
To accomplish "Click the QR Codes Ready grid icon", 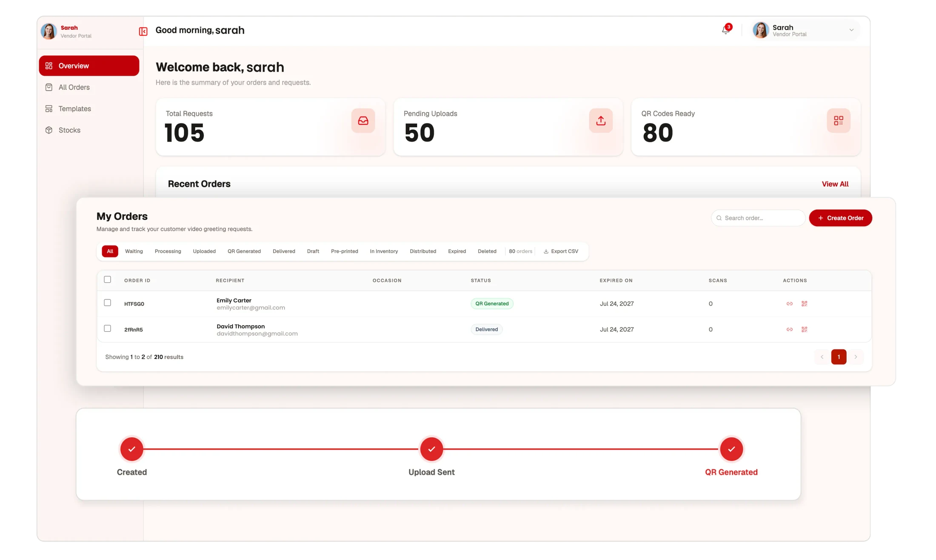I will pos(838,121).
